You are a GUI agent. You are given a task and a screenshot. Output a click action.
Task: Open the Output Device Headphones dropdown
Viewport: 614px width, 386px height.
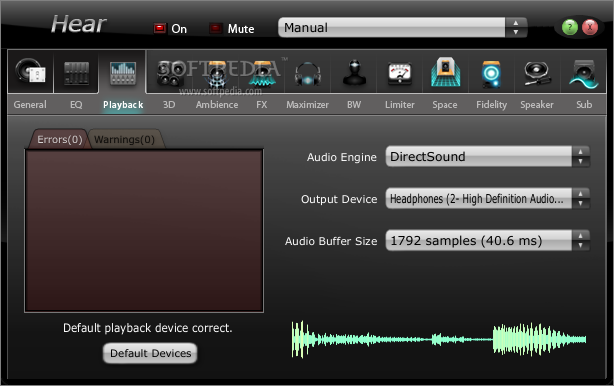click(479, 198)
